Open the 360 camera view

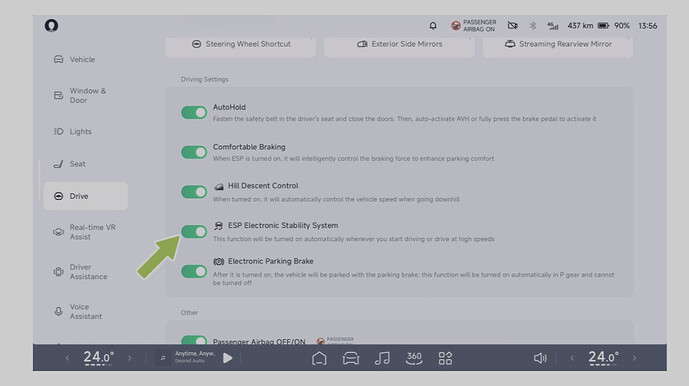414,358
